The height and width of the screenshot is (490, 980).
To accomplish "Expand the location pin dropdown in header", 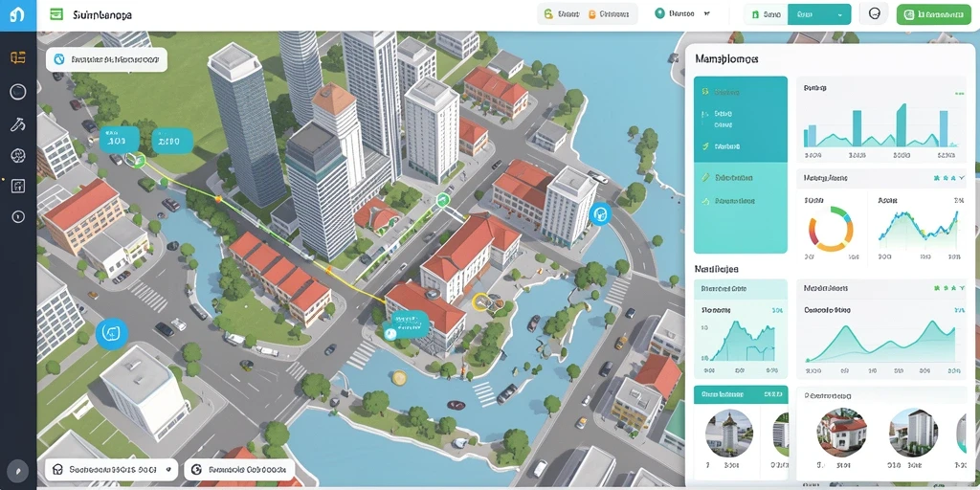I will pyautogui.click(x=683, y=13).
